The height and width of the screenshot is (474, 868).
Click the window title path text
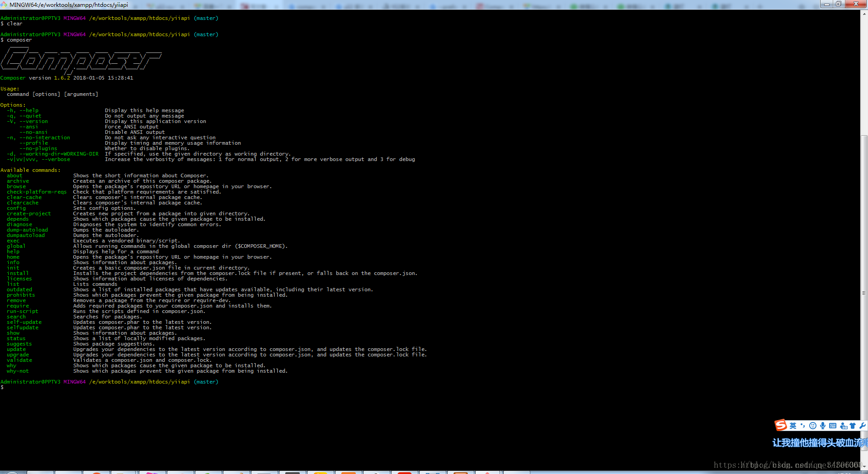tap(69, 5)
